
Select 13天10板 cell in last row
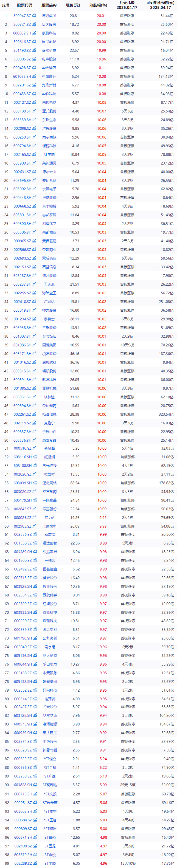[127, 863]
